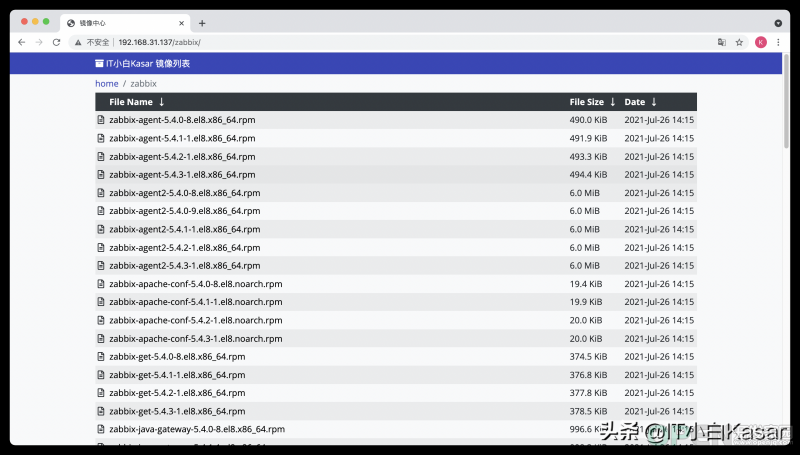Sort by Date column
The width and height of the screenshot is (800, 455).
pos(640,102)
